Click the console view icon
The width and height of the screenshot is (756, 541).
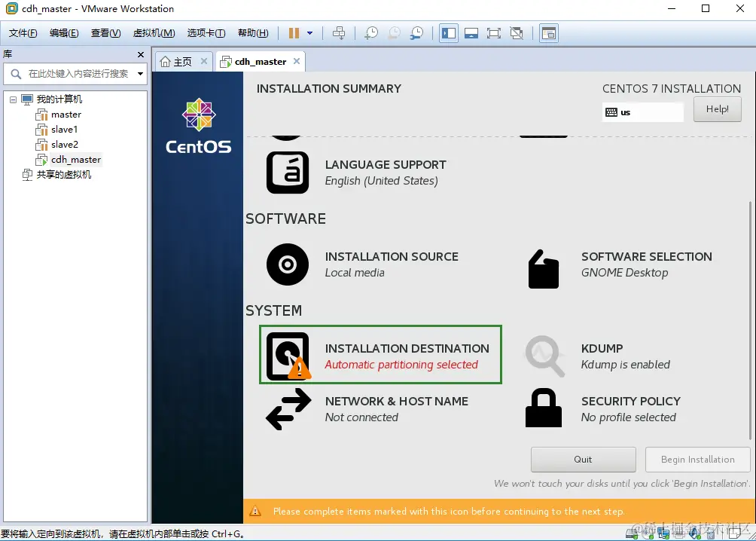pos(549,33)
